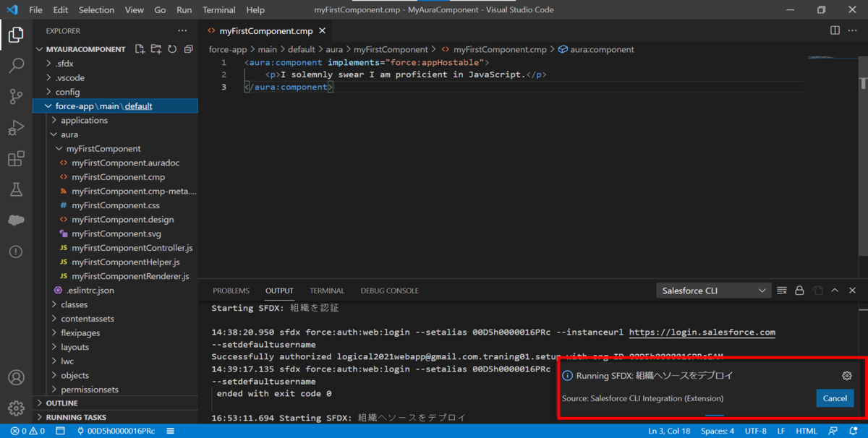The height and width of the screenshot is (438, 868).
Task: Open the notifications bell in status bar
Action: coord(854,431)
